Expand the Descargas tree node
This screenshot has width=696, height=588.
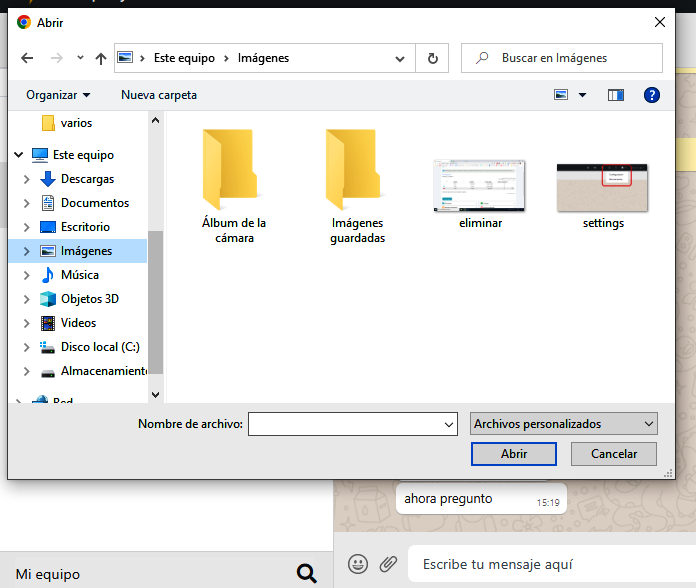coord(27,179)
